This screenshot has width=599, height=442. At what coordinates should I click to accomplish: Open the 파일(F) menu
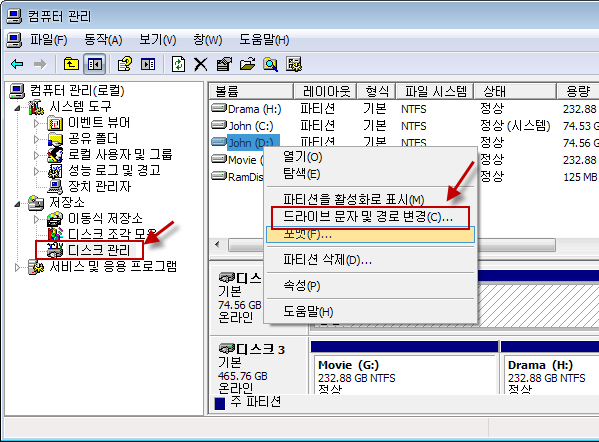tap(49, 40)
